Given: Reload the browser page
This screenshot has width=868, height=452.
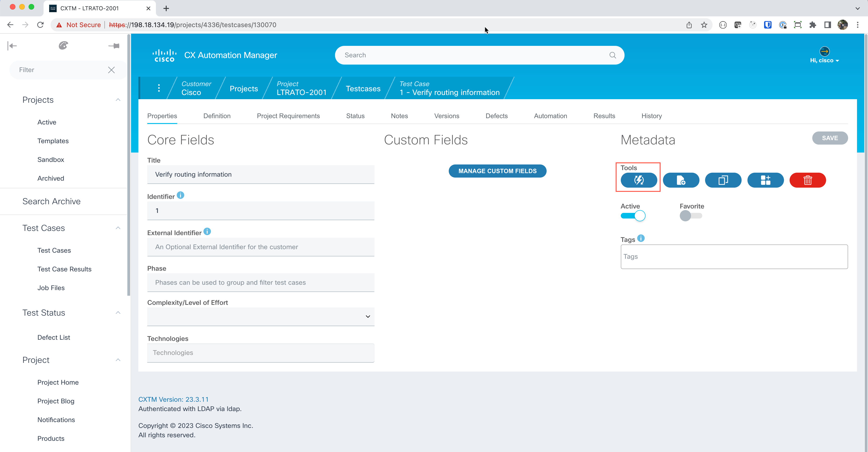Looking at the screenshot, I should tap(40, 25).
